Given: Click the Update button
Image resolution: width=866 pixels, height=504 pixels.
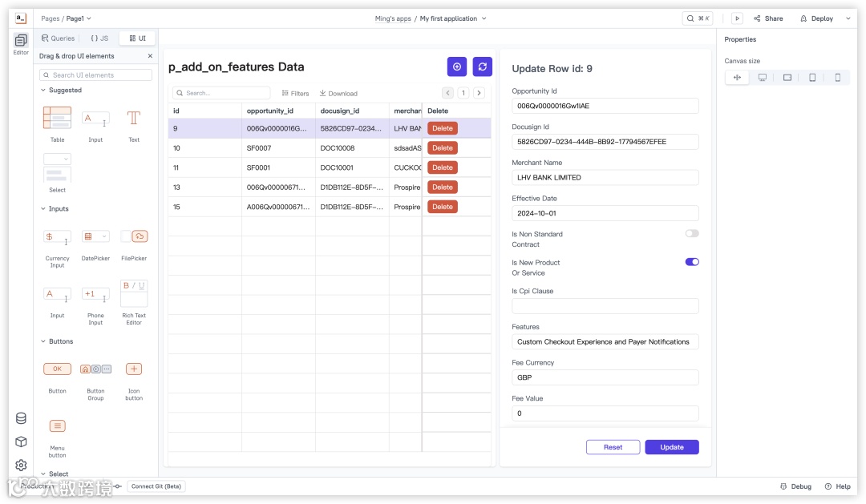Looking at the screenshot, I should 672,447.
